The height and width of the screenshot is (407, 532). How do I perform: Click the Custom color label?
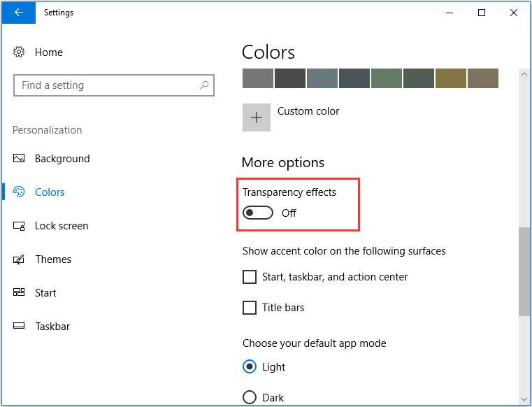pos(308,111)
